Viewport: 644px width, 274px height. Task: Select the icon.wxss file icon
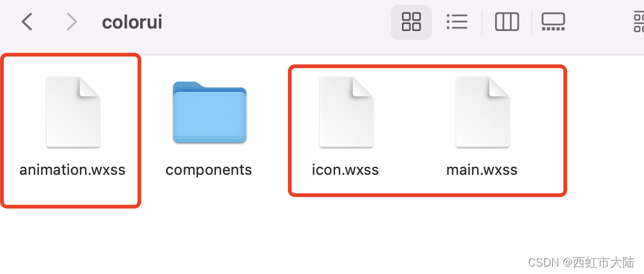[346, 112]
